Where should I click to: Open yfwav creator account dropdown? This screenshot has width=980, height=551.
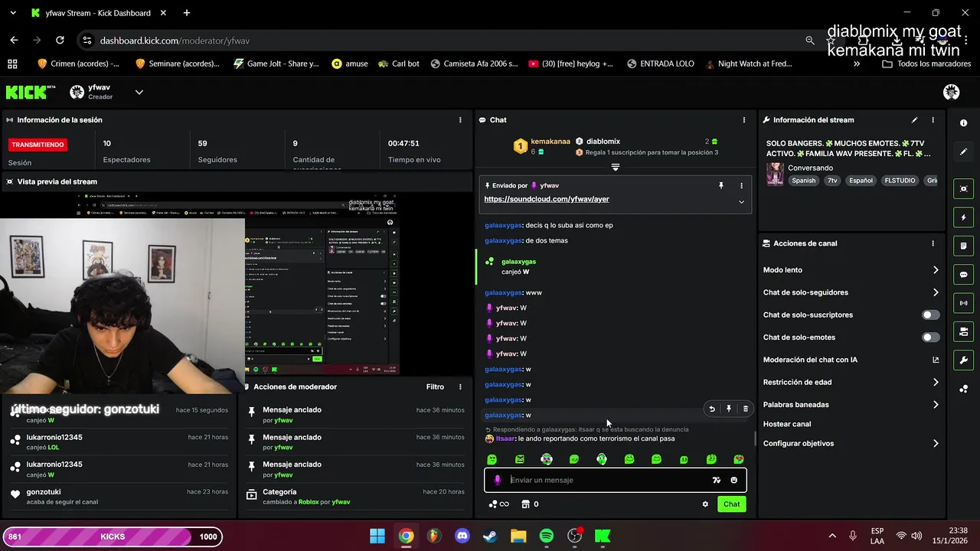pos(139,92)
